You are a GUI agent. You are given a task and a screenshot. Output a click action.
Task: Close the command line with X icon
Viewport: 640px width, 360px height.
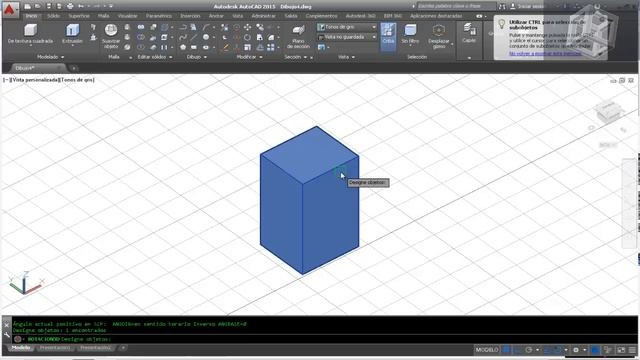pyautogui.click(x=7, y=325)
